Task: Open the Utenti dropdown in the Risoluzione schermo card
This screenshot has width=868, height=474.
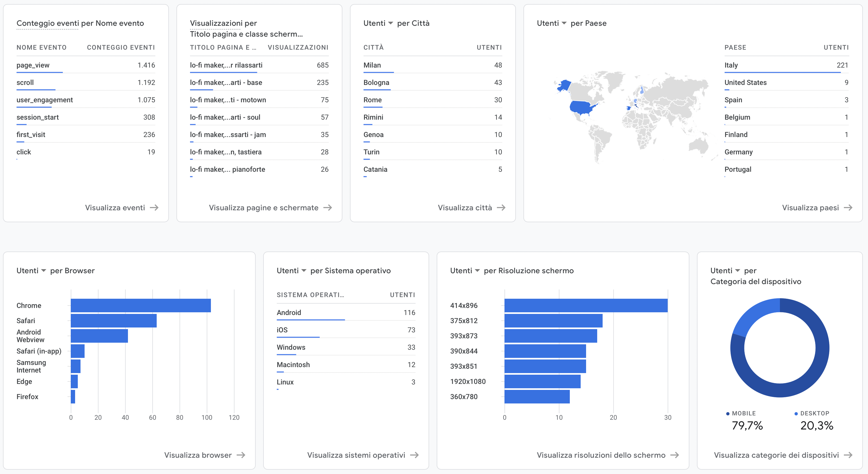Action: [465, 271]
